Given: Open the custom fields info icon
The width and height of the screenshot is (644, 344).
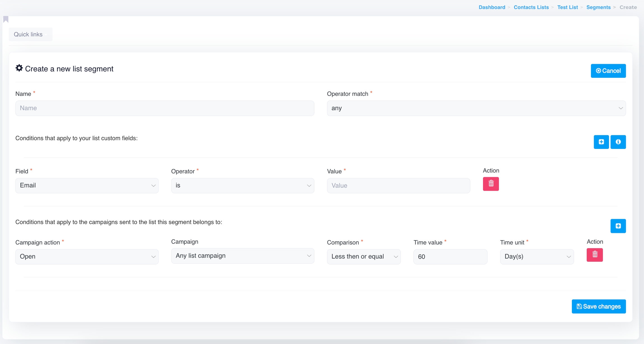Looking at the screenshot, I should click(618, 142).
